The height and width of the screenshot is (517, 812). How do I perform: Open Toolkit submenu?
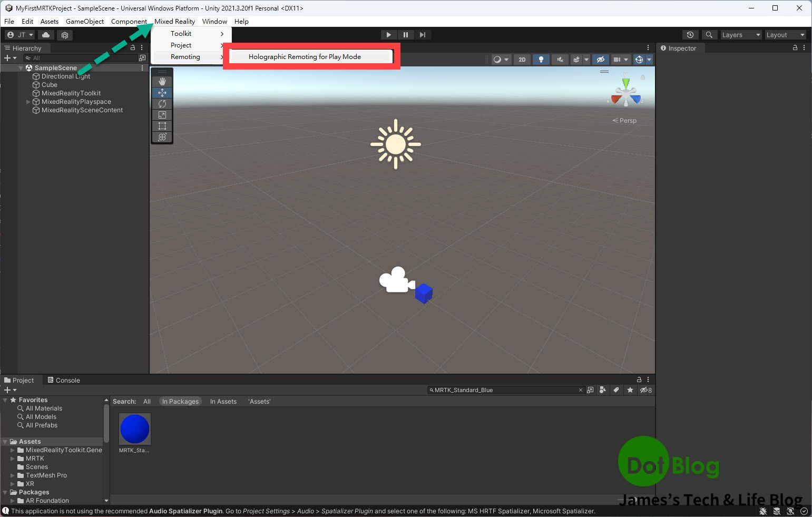190,33
